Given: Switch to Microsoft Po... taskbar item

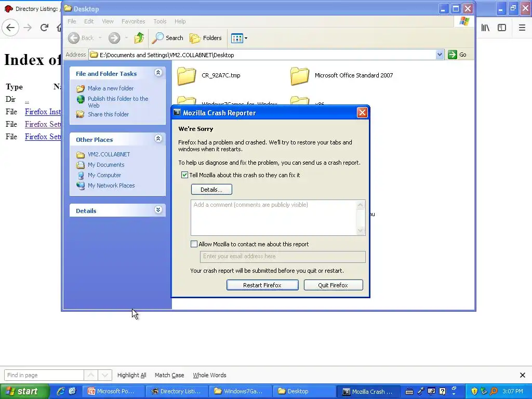Looking at the screenshot, I should [x=114, y=391].
